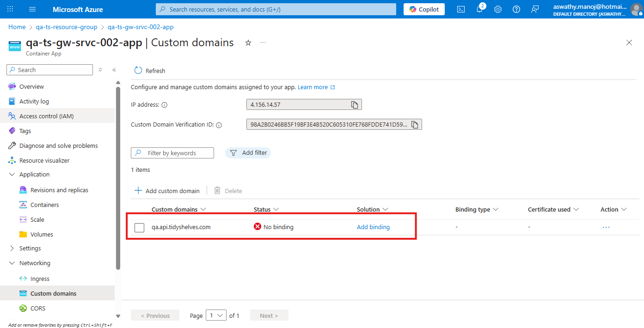Click the Action column header
Image resolution: width=644 pixels, height=328 pixels.
[x=613, y=209]
